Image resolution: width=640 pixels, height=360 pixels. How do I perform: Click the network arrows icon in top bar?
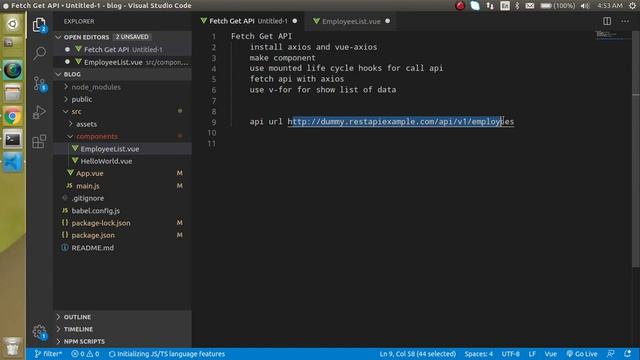pyautogui.click(x=490, y=5)
